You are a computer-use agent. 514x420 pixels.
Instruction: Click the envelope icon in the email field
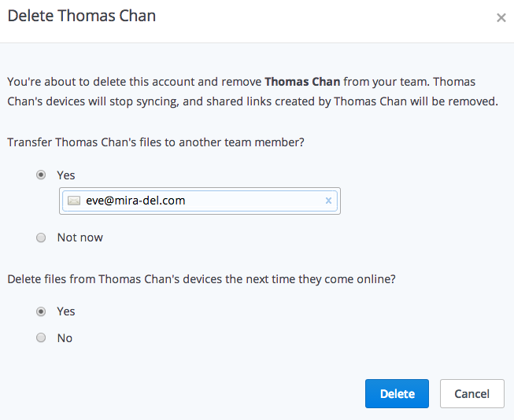coord(74,201)
